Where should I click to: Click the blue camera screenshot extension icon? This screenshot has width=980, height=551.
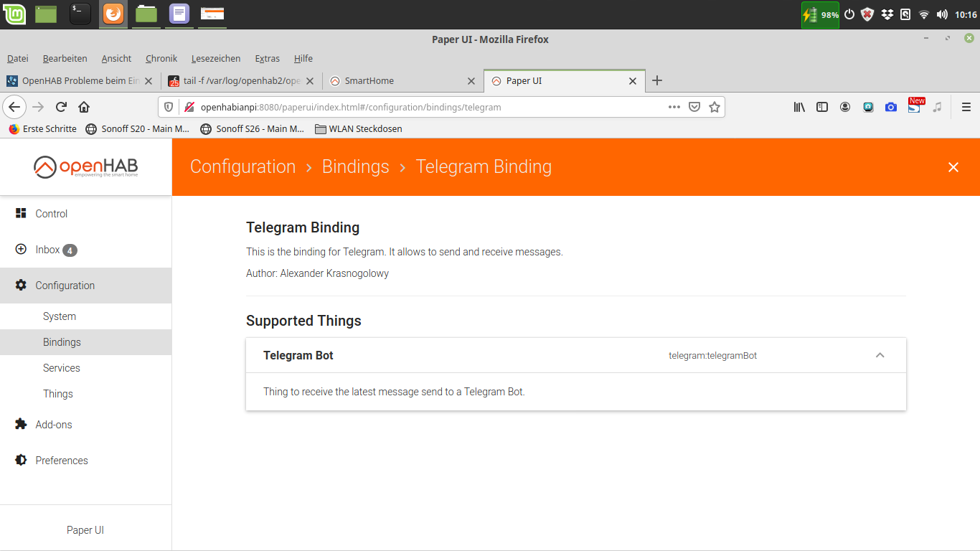(x=891, y=107)
